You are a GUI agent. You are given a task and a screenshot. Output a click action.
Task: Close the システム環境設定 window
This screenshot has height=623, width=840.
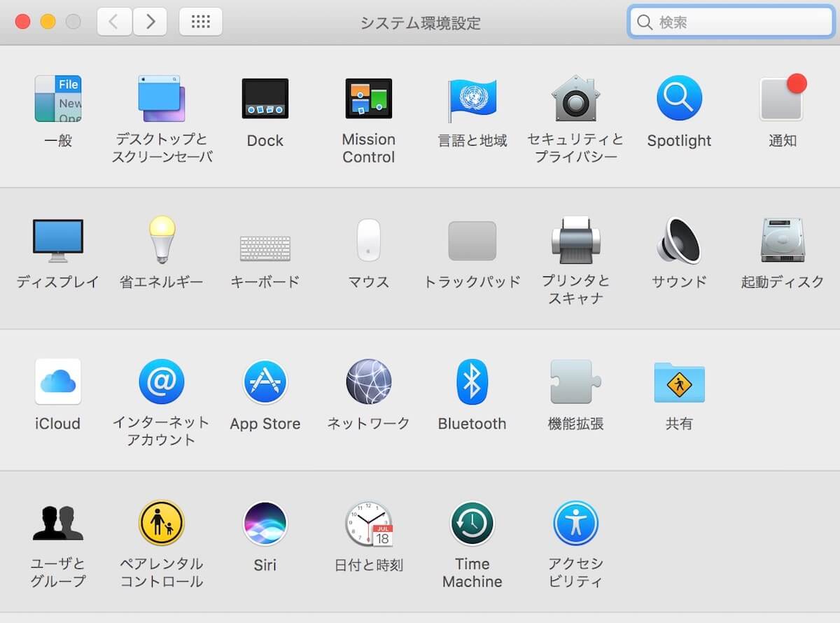tap(22, 22)
